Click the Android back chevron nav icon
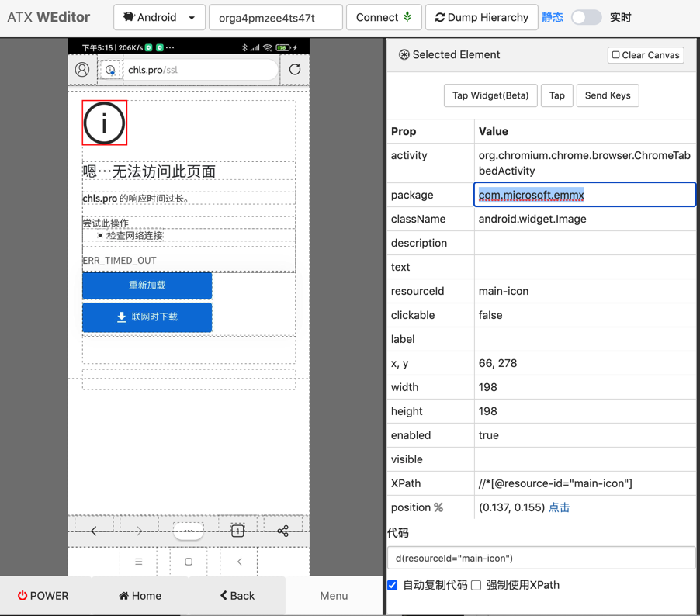Image resolution: width=700 pixels, height=616 pixels. (239, 562)
